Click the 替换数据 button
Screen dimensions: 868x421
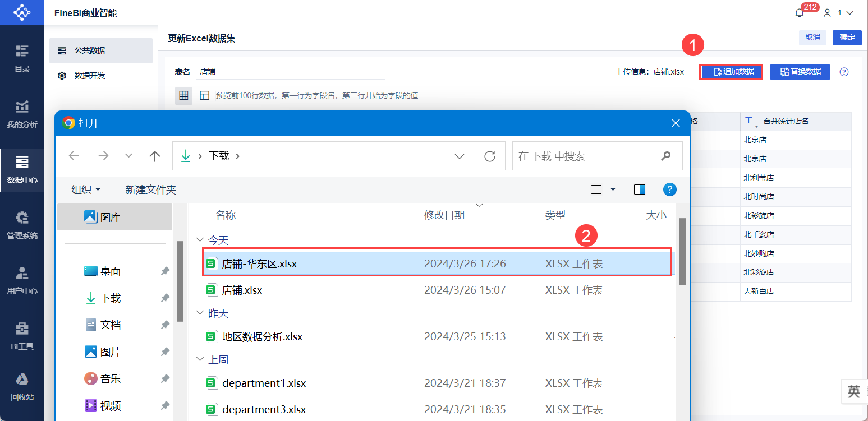click(x=800, y=72)
